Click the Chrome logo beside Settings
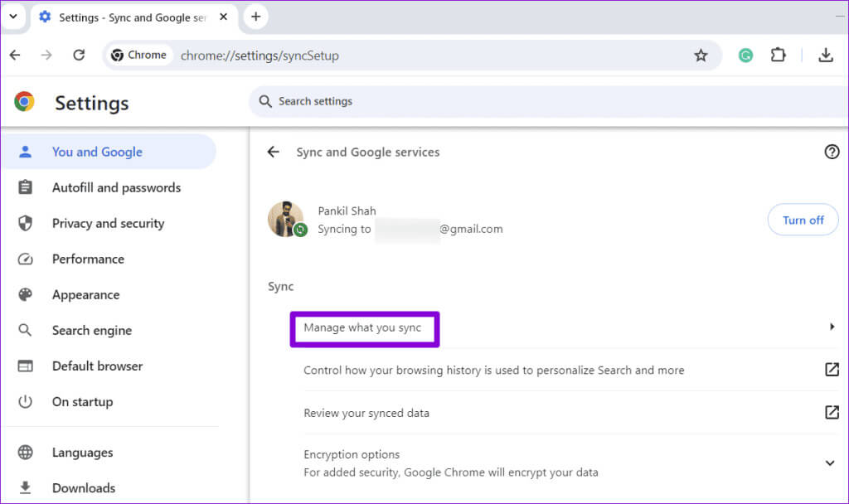 (x=24, y=101)
